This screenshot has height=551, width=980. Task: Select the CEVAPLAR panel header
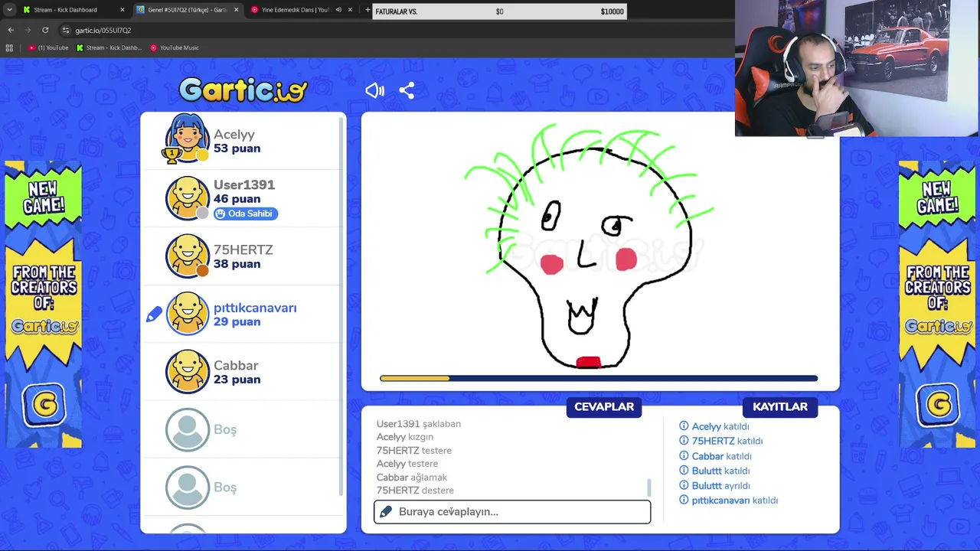[604, 406]
